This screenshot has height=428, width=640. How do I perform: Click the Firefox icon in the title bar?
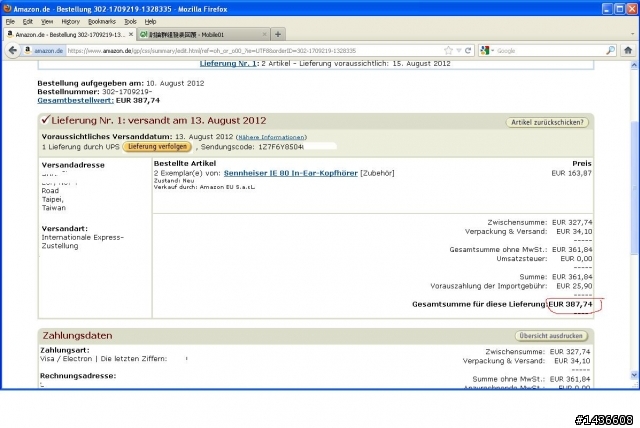tap(7, 9)
